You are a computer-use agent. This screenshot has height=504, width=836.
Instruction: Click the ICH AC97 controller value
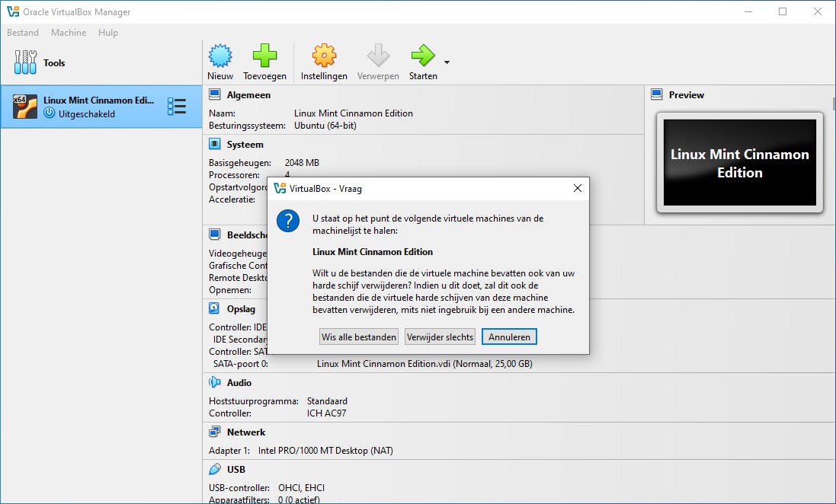point(326,413)
